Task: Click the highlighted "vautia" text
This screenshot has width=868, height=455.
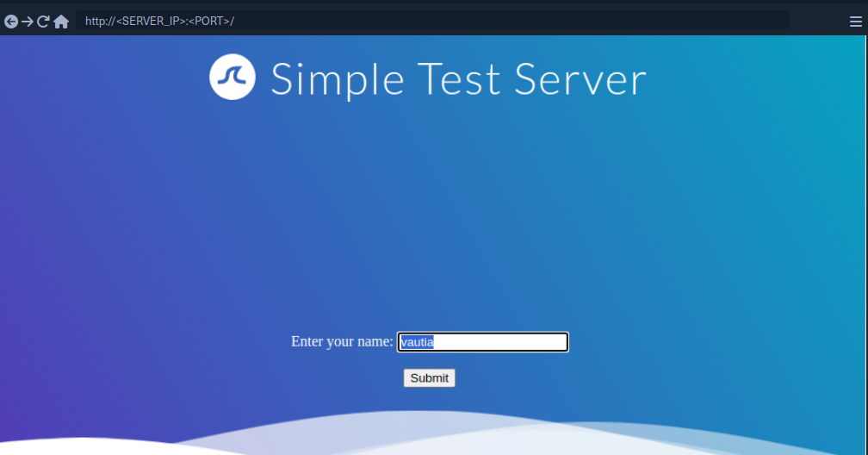Action: click(x=417, y=342)
